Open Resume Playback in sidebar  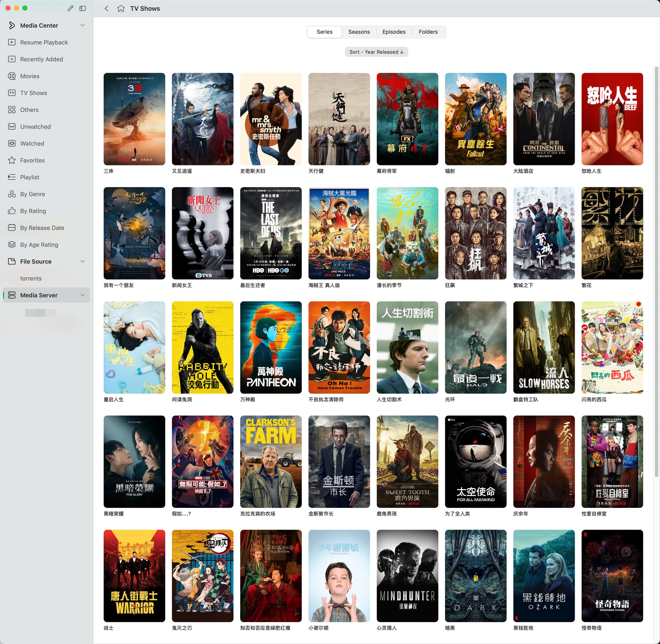44,42
